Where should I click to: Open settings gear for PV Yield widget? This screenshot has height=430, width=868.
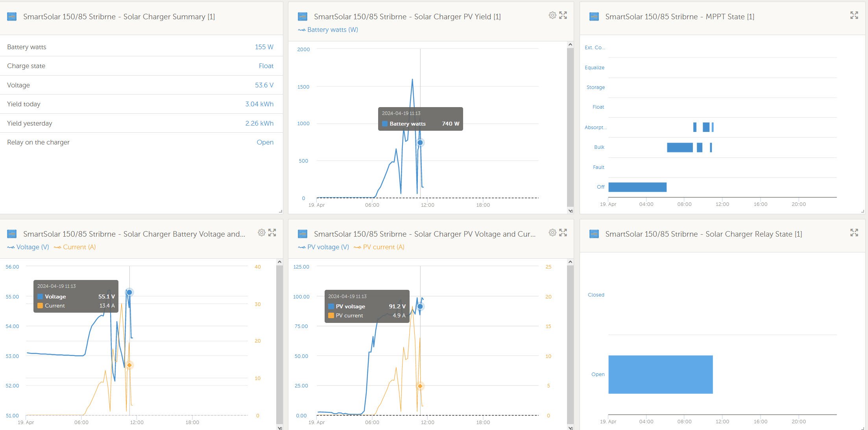point(552,15)
